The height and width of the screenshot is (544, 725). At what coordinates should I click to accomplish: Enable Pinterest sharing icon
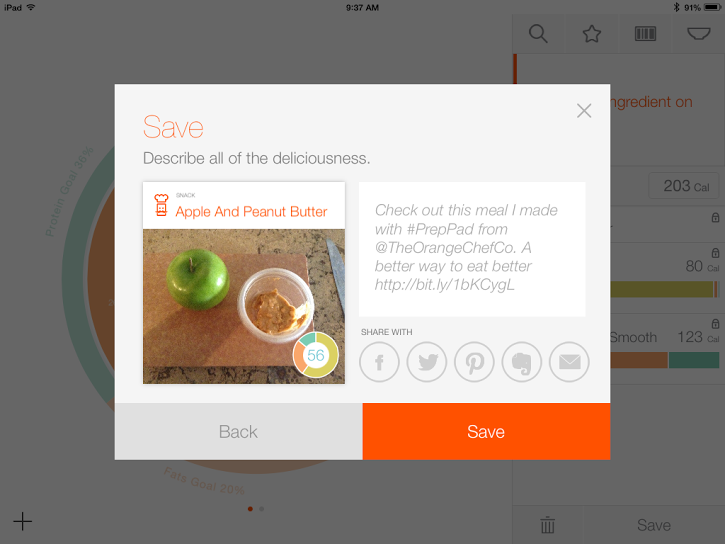click(474, 362)
